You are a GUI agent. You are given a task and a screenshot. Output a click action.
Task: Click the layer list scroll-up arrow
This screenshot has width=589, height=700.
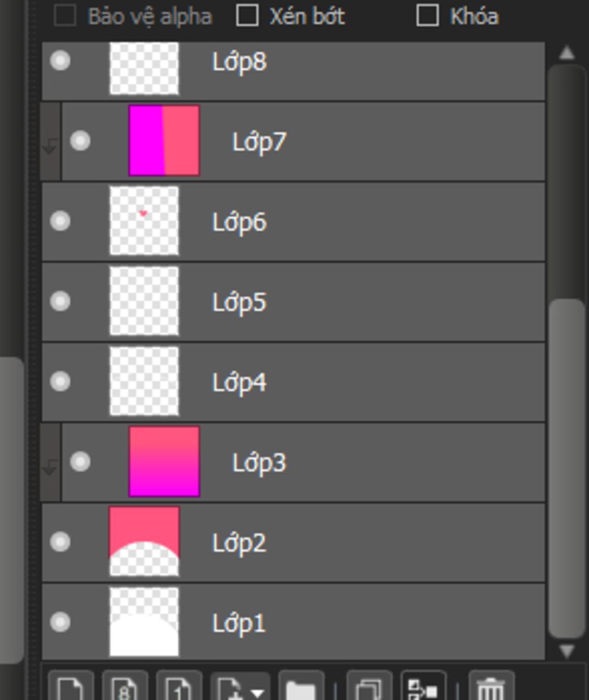(567, 53)
